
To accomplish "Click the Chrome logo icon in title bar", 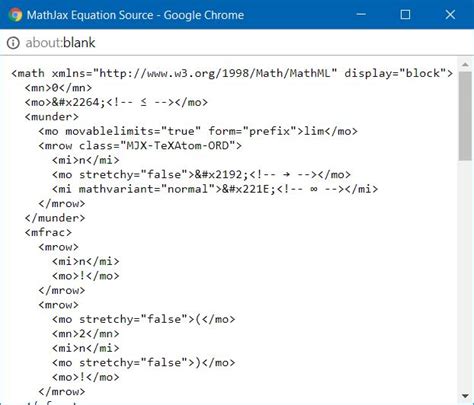I will click(x=15, y=15).
